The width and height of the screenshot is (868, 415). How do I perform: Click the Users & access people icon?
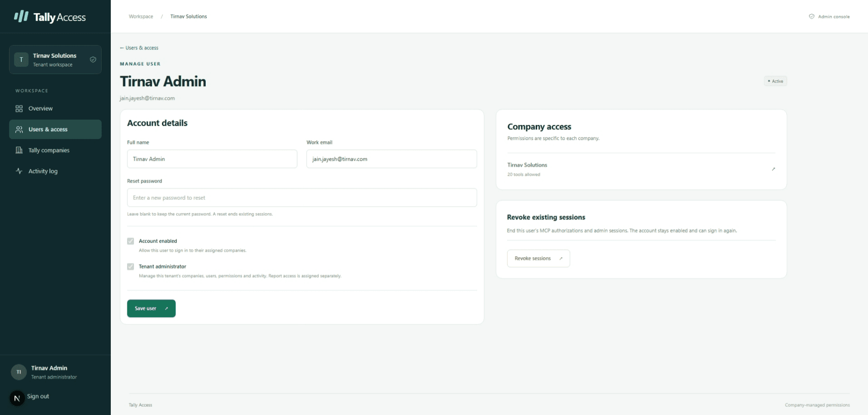click(19, 129)
